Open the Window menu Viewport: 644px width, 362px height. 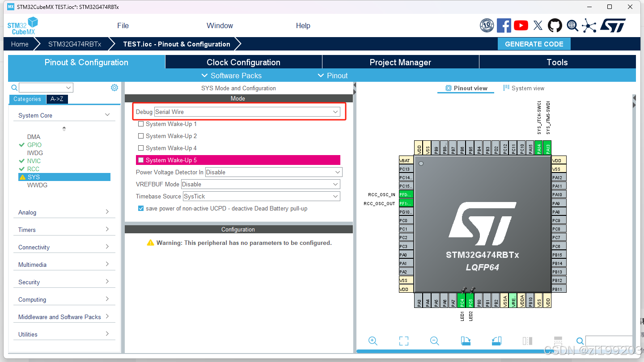click(x=220, y=25)
